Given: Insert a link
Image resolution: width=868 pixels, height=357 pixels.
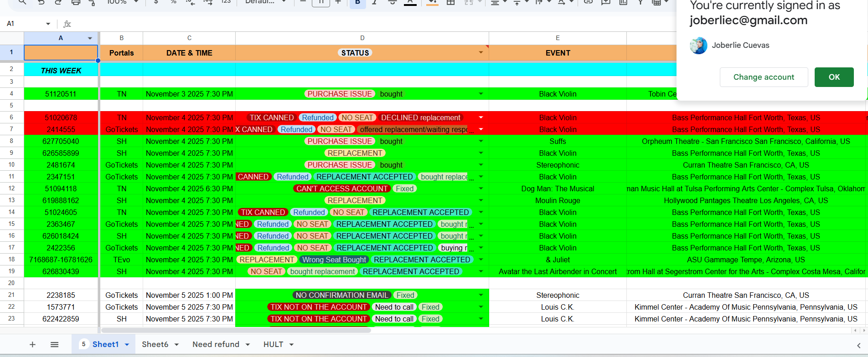Looking at the screenshot, I should pos(588,2).
